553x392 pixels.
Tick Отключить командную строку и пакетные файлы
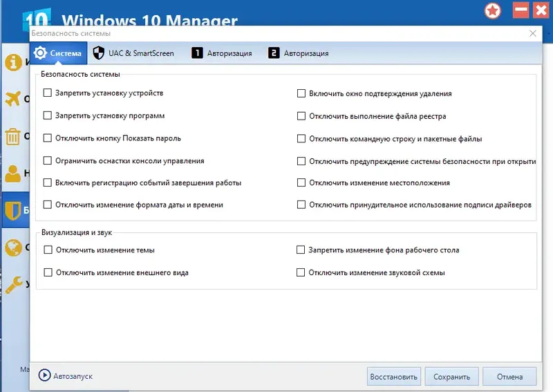click(301, 139)
